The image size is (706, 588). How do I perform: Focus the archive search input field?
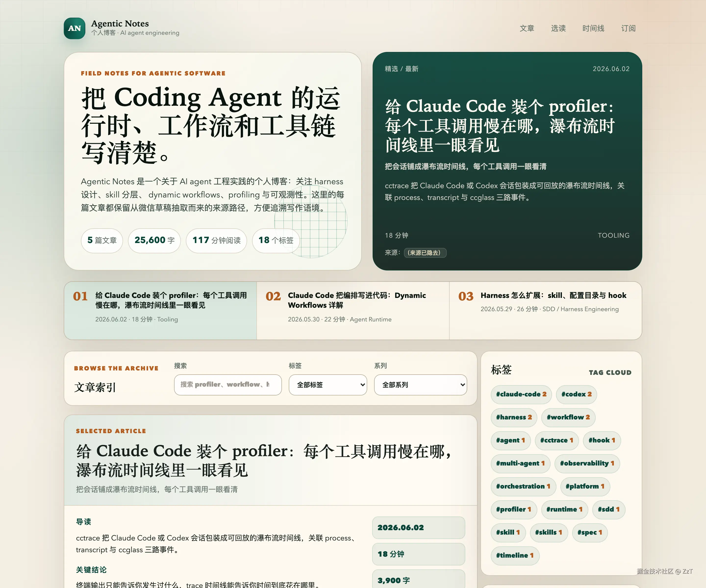227,385
